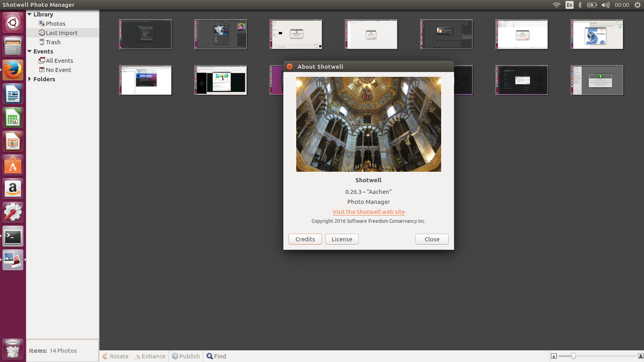
Task: Open the battery indicator menu
Action: [x=592, y=5]
